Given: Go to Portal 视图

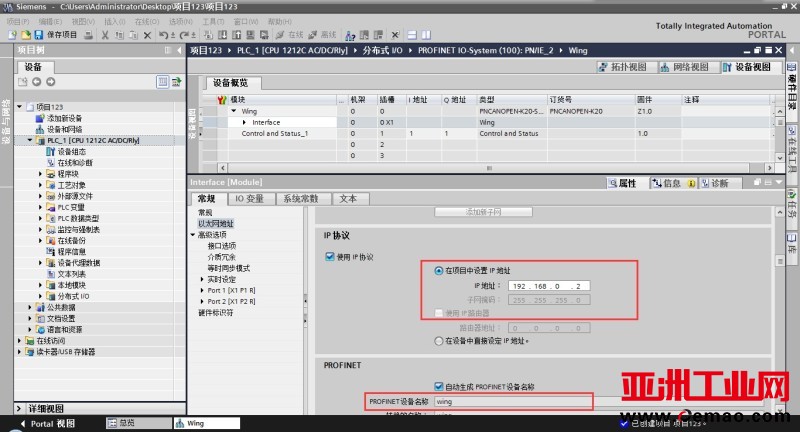Looking at the screenshot, I should tap(48, 424).
